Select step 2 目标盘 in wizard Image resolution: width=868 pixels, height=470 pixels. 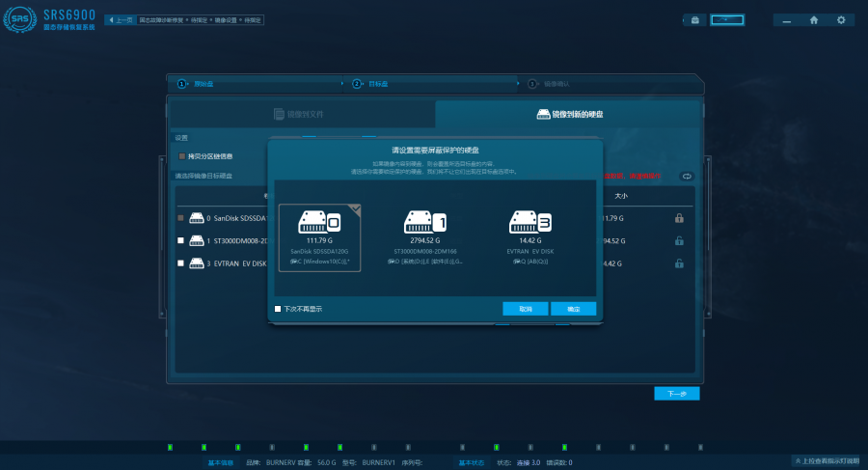(370, 84)
